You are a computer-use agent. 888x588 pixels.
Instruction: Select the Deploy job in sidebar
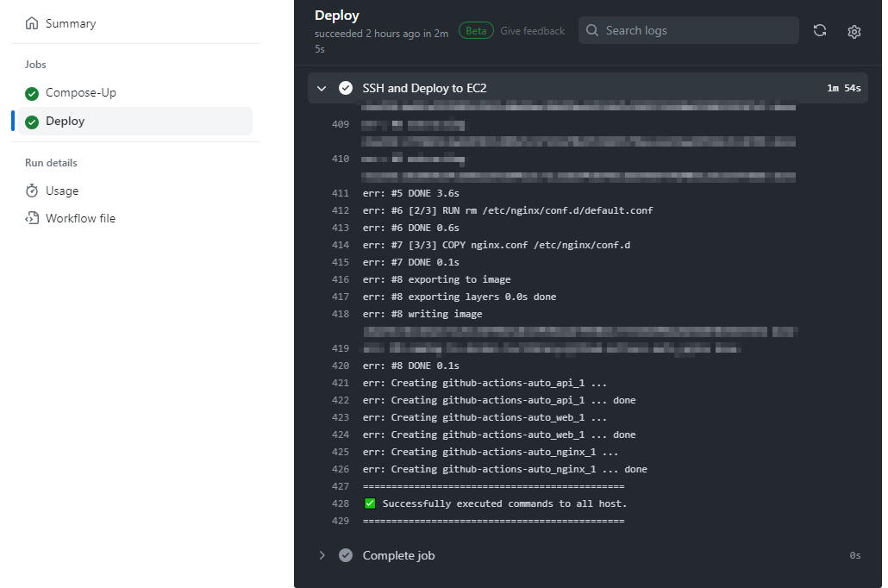click(x=66, y=122)
